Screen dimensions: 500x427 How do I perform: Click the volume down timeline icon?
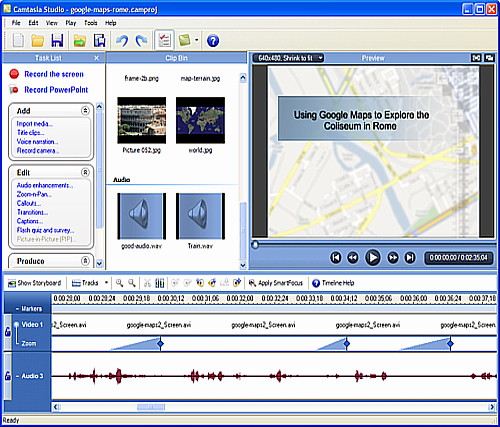pos(212,283)
